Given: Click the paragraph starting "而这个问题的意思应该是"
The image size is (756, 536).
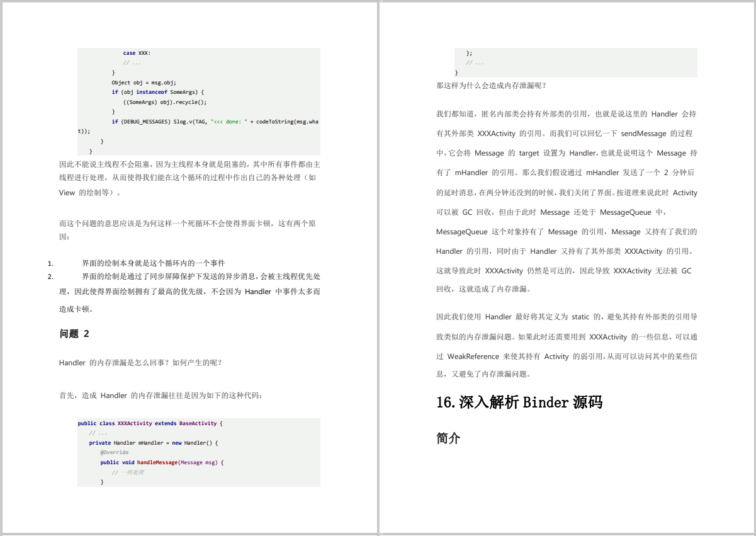Looking at the screenshot, I should click(x=188, y=230).
